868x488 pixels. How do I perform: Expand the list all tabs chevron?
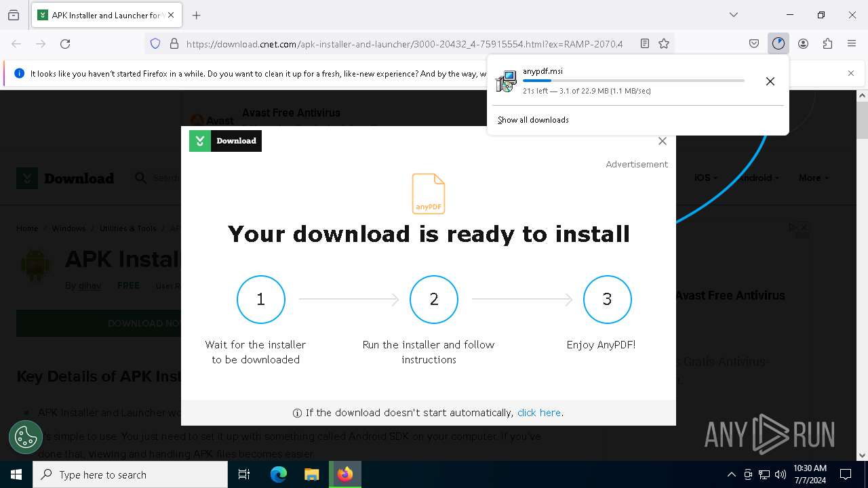(734, 15)
